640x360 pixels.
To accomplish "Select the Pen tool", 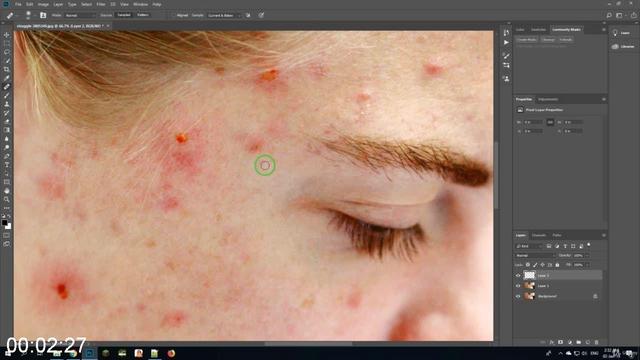I will [x=7, y=156].
